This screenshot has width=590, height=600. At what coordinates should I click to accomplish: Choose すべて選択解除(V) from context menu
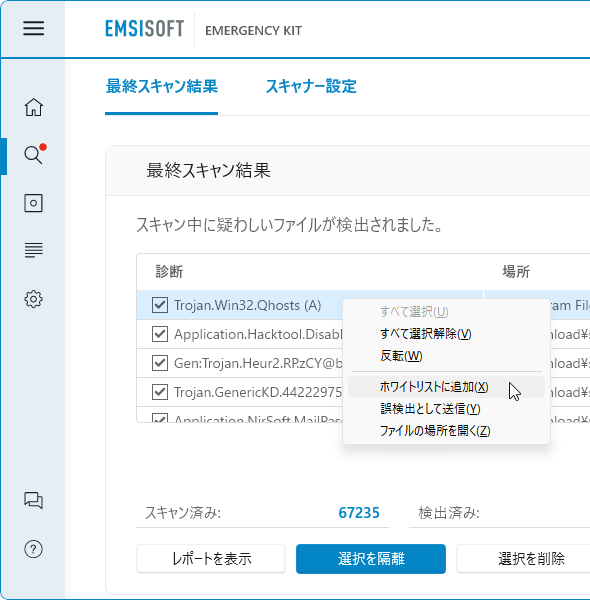(x=446, y=334)
